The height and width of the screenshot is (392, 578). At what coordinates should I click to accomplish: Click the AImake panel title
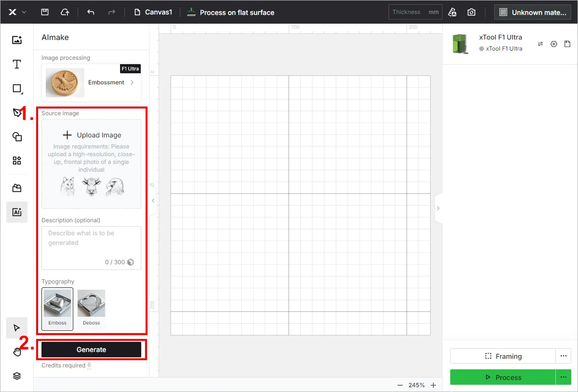click(55, 37)
